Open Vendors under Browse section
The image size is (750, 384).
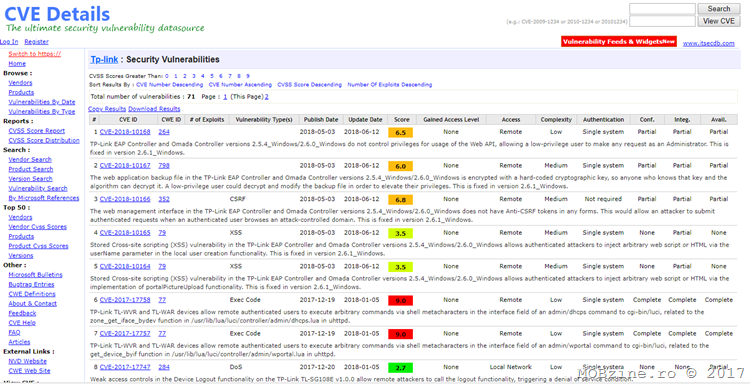(21, 83)
